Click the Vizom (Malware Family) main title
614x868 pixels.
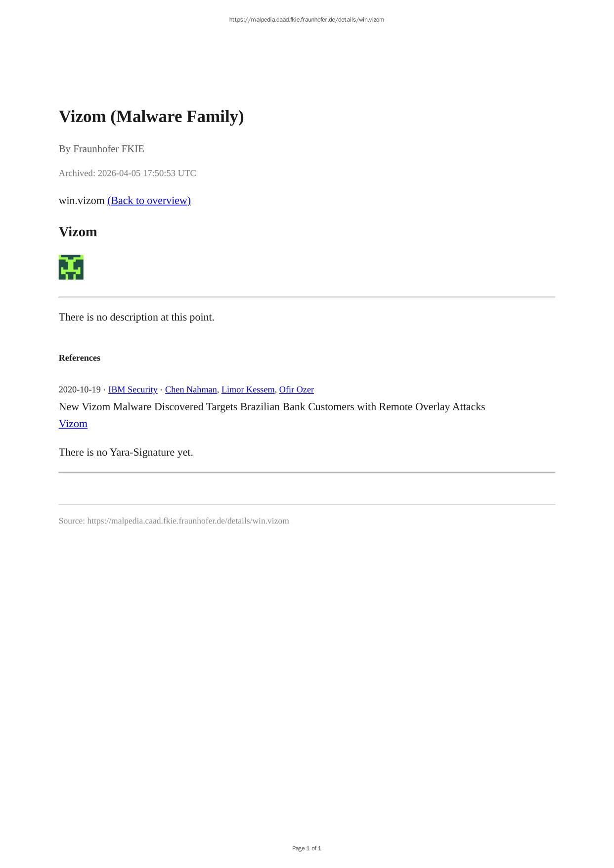(151, 117)
